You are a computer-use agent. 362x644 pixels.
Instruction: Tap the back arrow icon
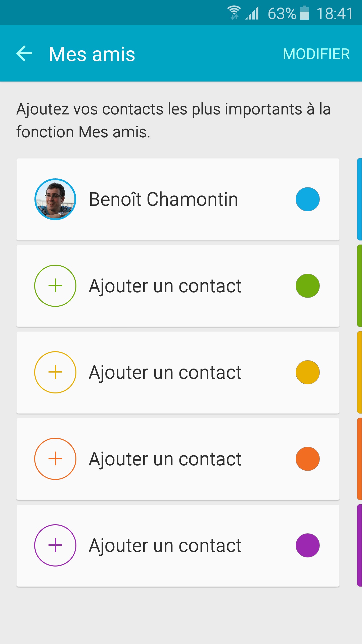point(24,53)
